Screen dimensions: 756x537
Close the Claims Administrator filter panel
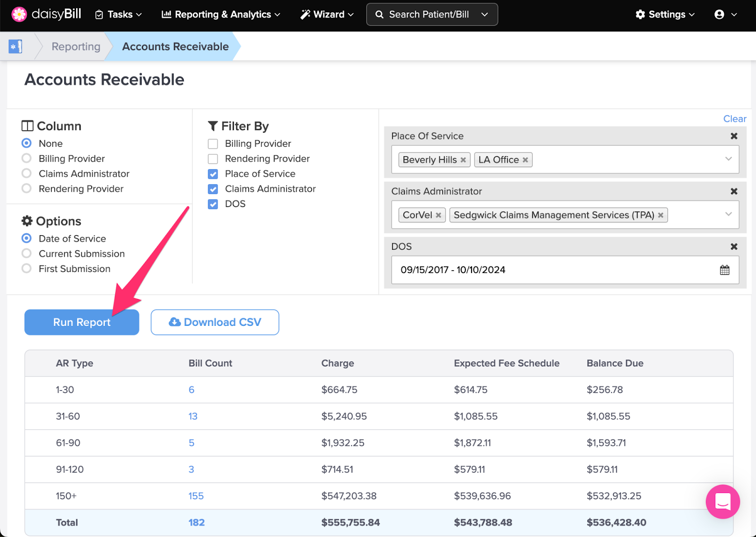coord(734,191)
